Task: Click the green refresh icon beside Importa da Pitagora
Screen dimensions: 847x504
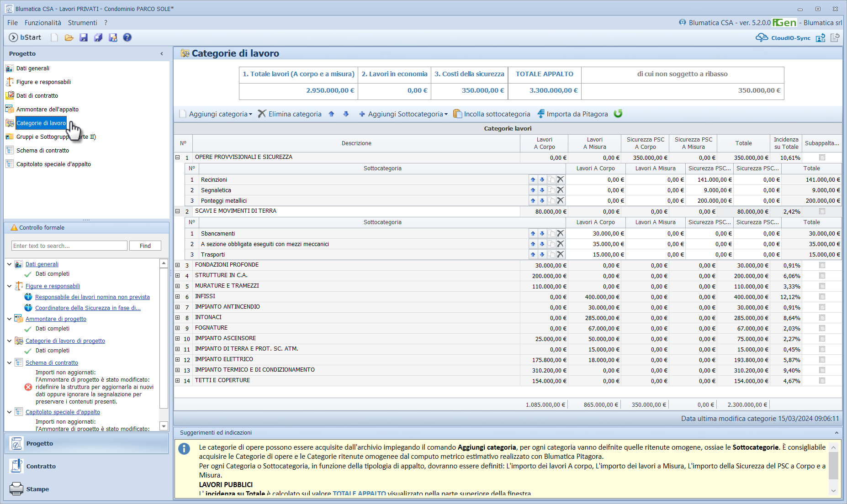Action: point(618,114)
